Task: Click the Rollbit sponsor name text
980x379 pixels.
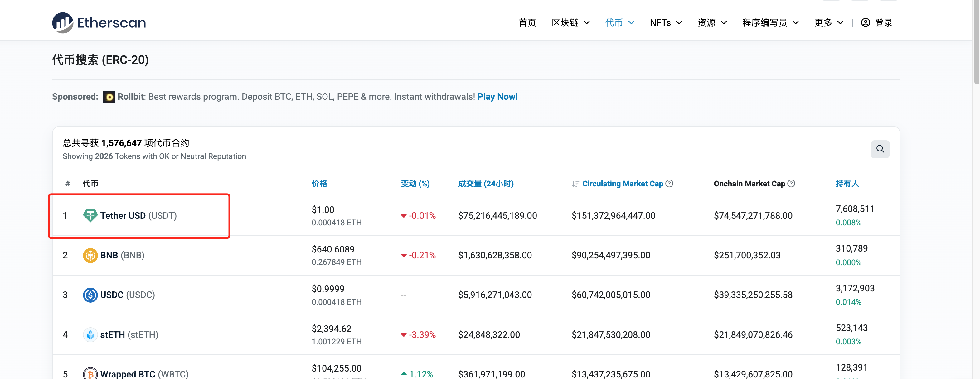Action: 131,97
